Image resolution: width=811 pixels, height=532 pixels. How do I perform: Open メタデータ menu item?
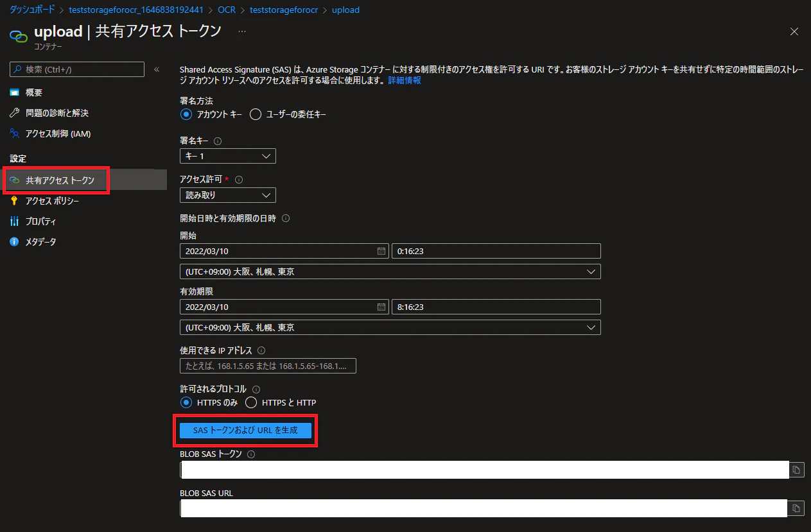40,242
